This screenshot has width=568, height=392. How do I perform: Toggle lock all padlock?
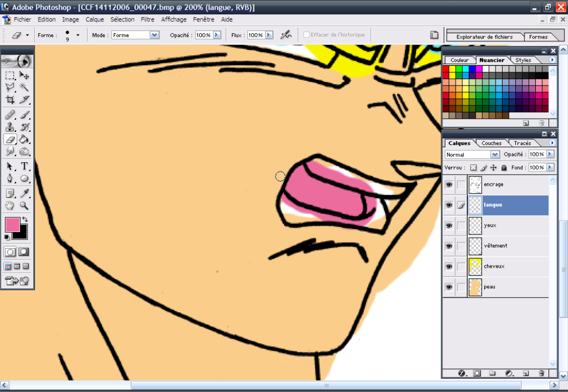[x=504, y=167]
